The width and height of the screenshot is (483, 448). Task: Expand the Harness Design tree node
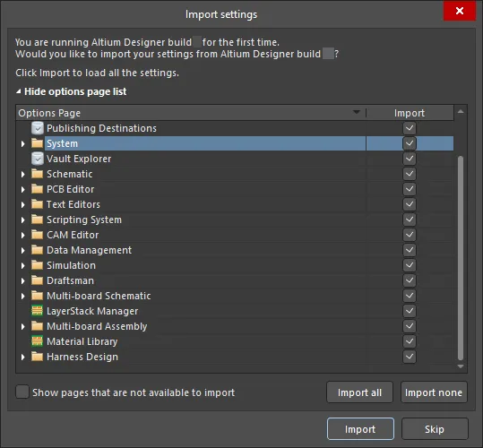[x=22, y=357]
